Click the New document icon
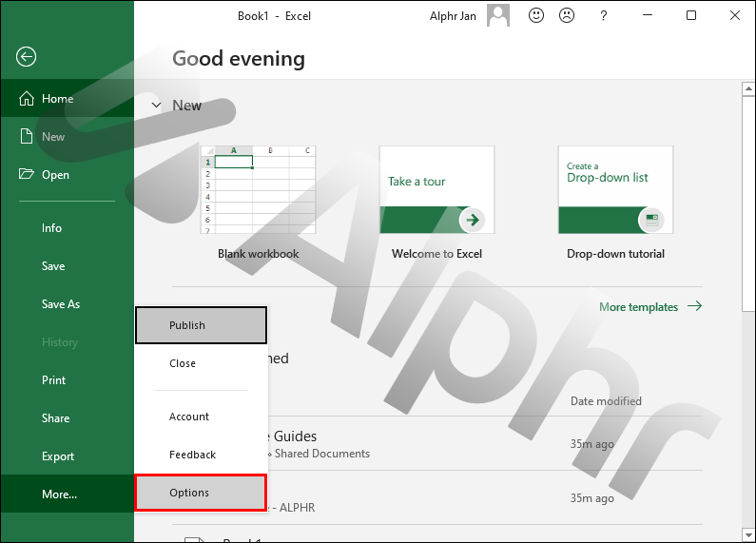 point(26,137)
